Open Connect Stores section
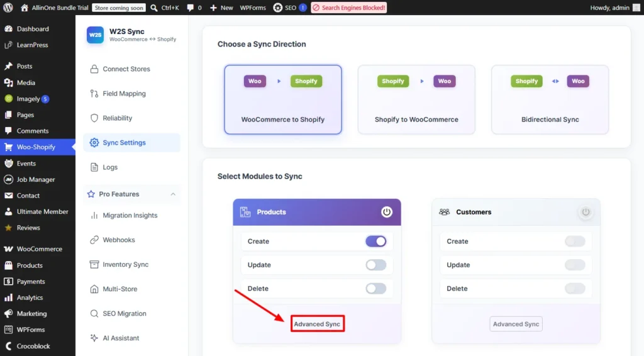Image resolution: width=644 pixels, height=356 pixels. pyautogui.click(x=131, y=69)
